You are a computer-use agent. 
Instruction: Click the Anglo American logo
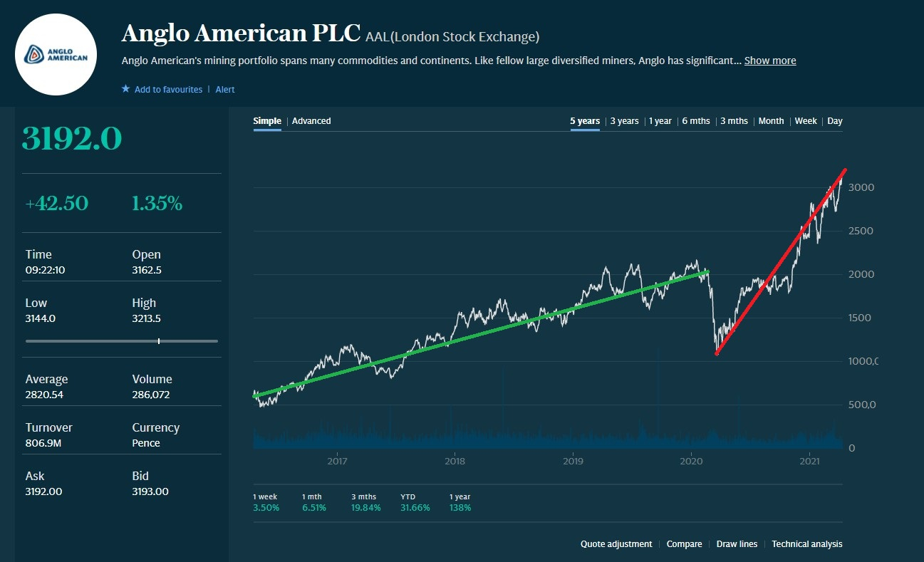56,55
